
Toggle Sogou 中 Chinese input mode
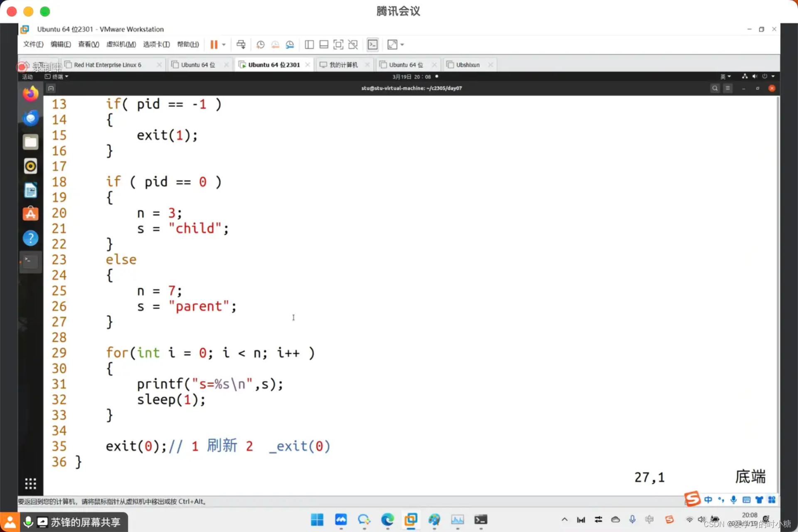[708, 500]
